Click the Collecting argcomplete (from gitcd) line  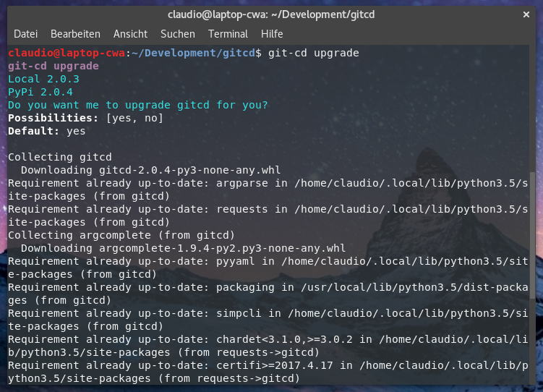tap(121, 236)
